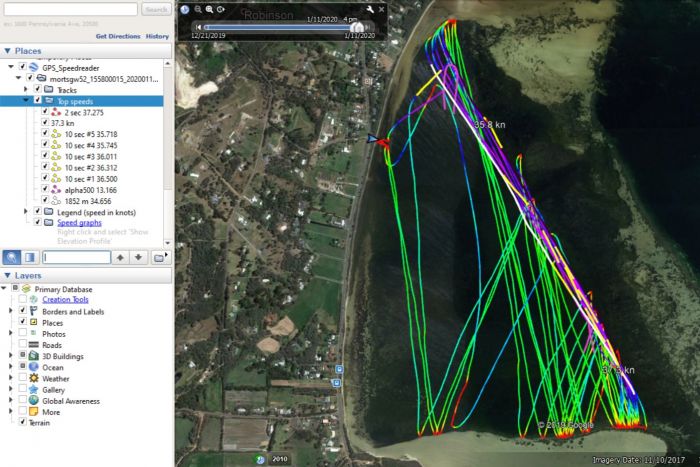This screenshot has height=467, width=700.
Task: Click the Speed graphs link
Action: 84,223
